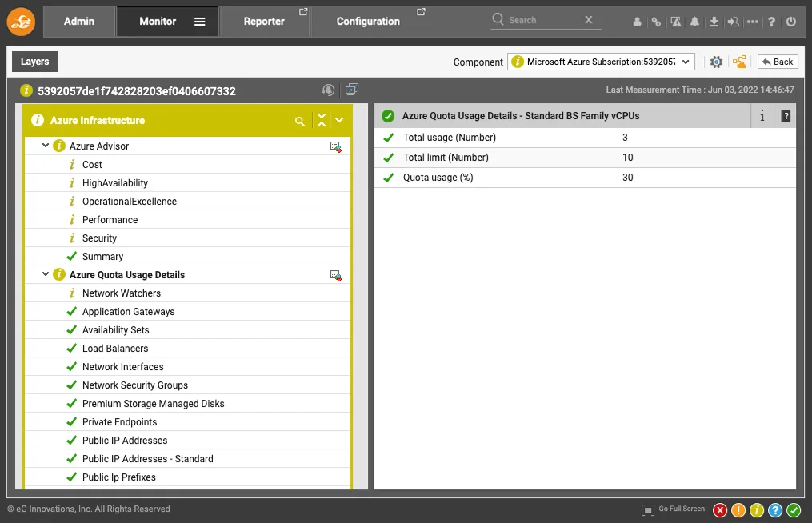Image resolution: width=812 pixels, height=523 pixels.
Task: Open the Monitor hamburger menu
Action: pyautogui.click(x=200, y=22)
